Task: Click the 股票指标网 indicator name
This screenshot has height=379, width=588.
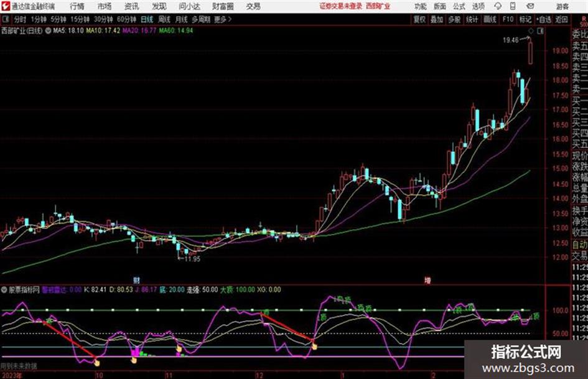Action: click(24, 289)
